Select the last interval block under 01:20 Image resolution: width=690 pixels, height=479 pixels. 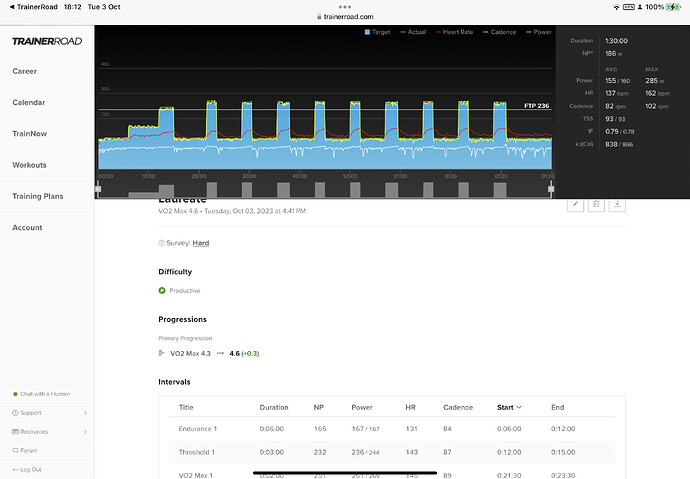click(500, 190)
